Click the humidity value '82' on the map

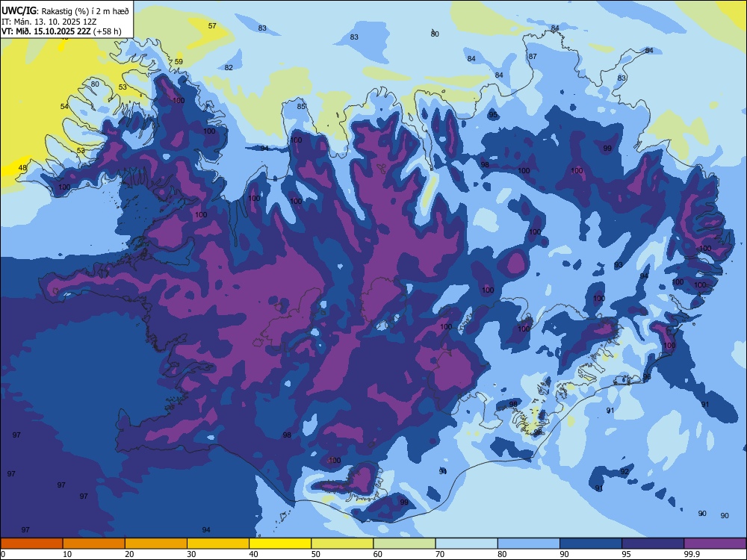click(229, 68)
